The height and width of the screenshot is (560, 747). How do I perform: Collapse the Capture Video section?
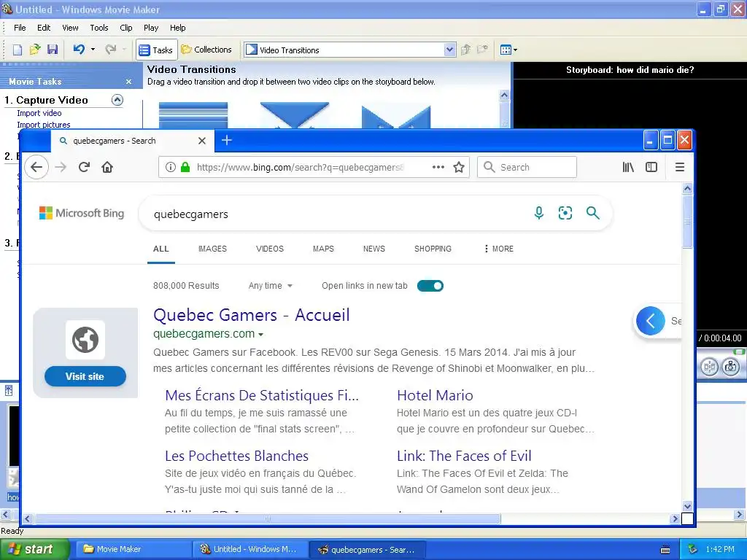[x=117, y=100]
